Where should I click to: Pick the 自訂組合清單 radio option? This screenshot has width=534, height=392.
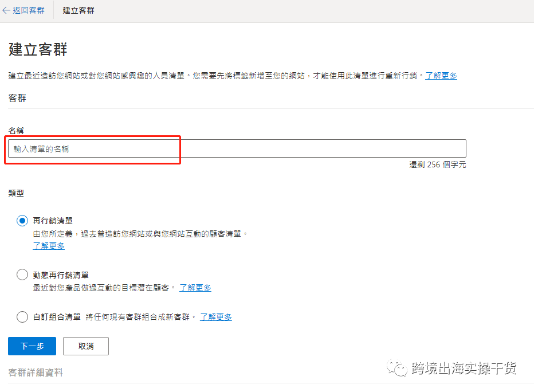click(x=22, y=317)
